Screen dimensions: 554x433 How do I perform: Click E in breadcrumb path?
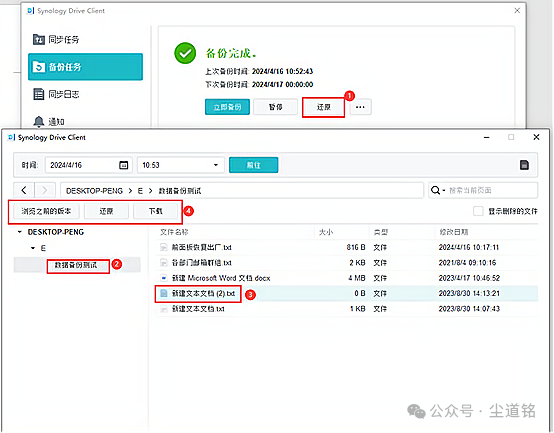pyautogui.click(x=140, y=191)
